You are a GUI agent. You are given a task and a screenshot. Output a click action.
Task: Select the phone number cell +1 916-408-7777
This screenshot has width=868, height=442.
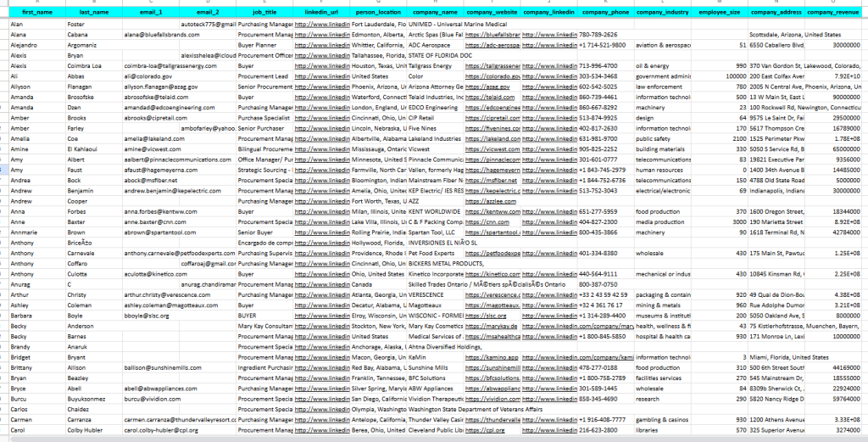pos(606,420)
